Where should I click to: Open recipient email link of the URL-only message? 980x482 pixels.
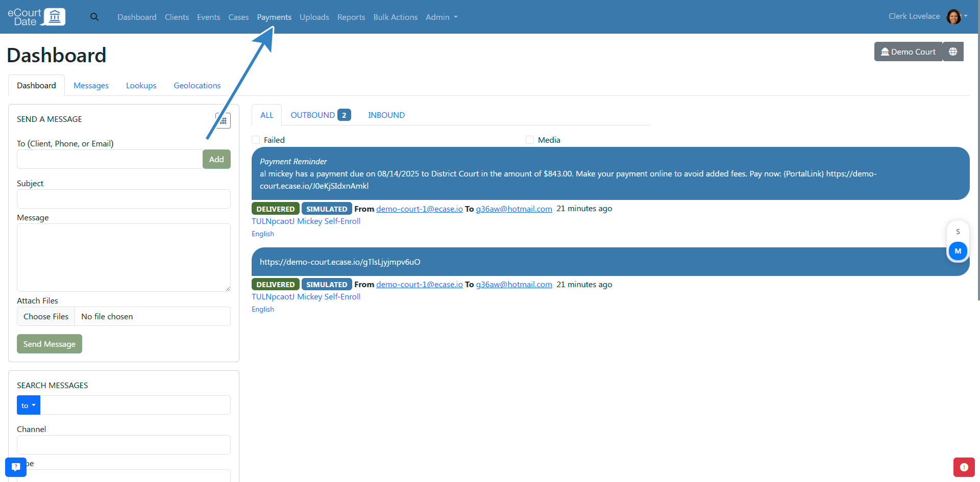[x=514, y=284]
